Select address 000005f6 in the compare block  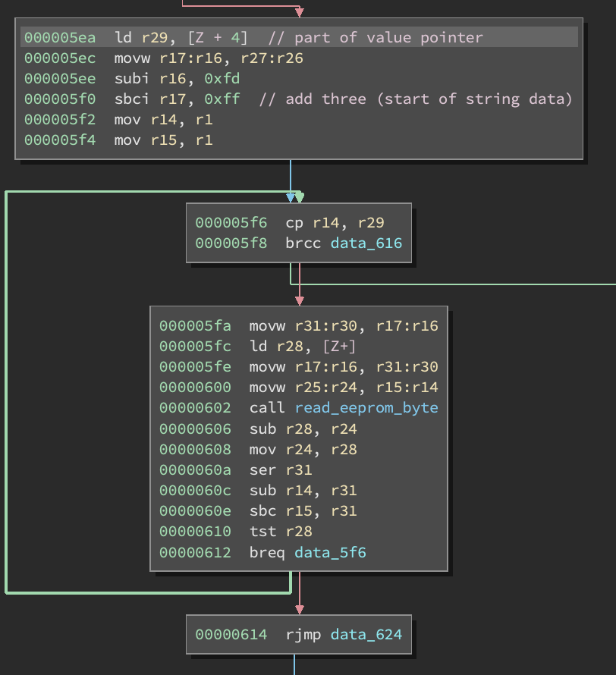[x=231, y=222]
